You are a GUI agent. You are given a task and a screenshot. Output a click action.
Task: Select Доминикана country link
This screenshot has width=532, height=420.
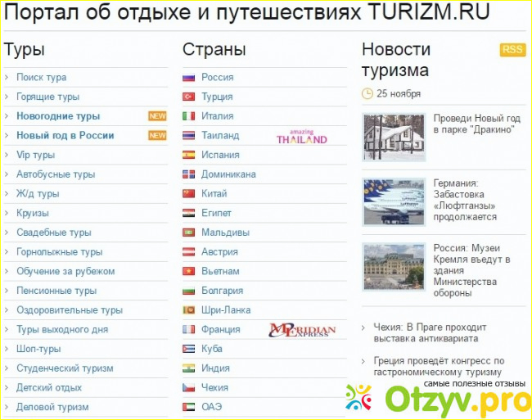tap(228, 174)
